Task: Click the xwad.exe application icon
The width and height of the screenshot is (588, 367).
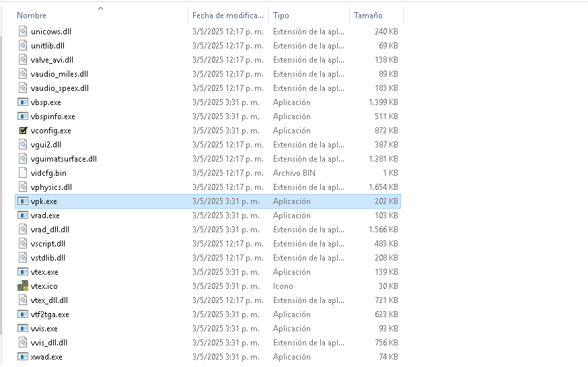Action: coord(24,357)
